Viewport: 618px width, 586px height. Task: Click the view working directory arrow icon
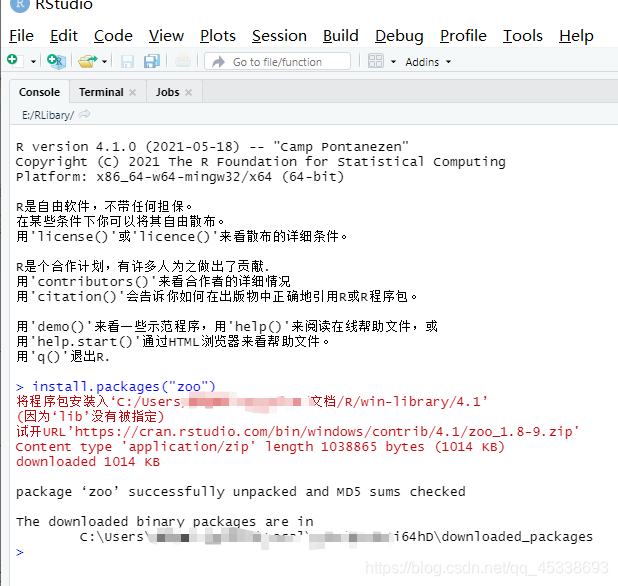coord(84,114)
